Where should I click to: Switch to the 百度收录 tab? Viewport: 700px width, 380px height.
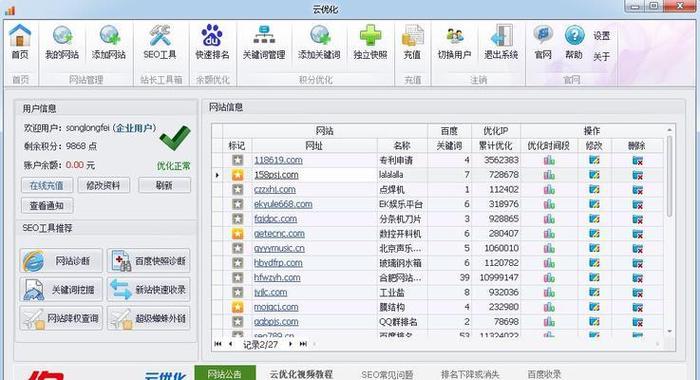tap(544, 374)
